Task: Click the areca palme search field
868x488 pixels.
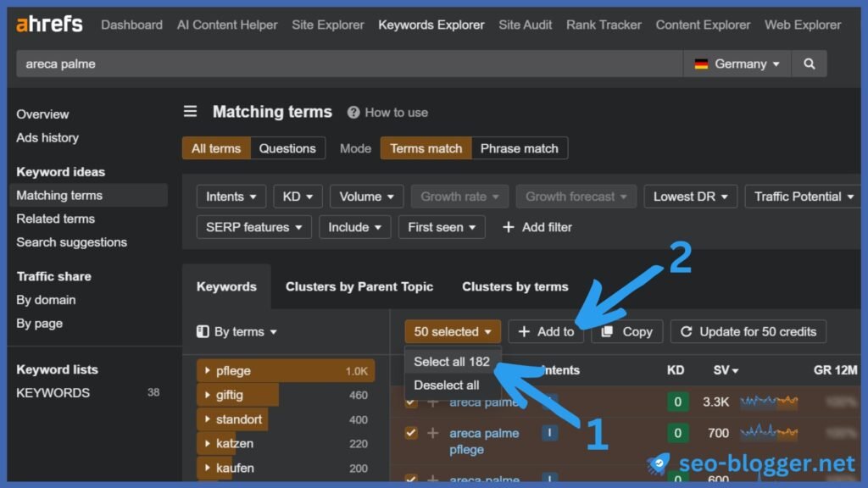Action: pos(350,64)
